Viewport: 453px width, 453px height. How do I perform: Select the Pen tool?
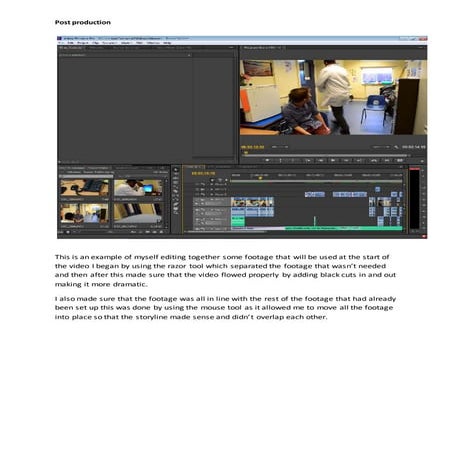tap(176, 204)
